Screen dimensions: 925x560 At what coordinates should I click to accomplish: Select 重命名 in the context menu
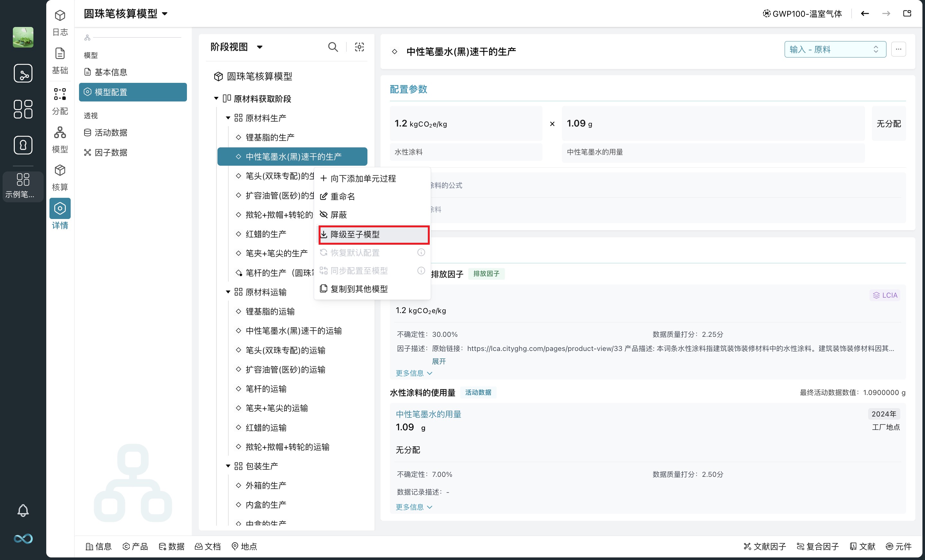tap(342, 196)
